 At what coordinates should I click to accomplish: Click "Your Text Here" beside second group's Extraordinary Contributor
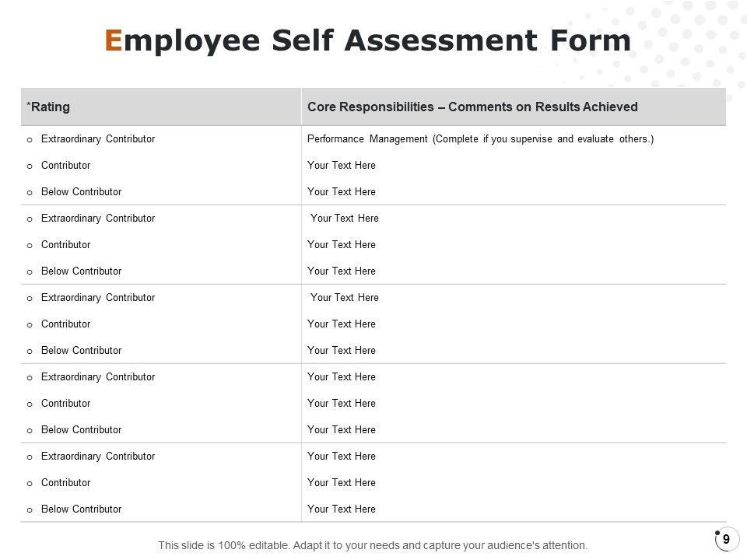point(344,219)
